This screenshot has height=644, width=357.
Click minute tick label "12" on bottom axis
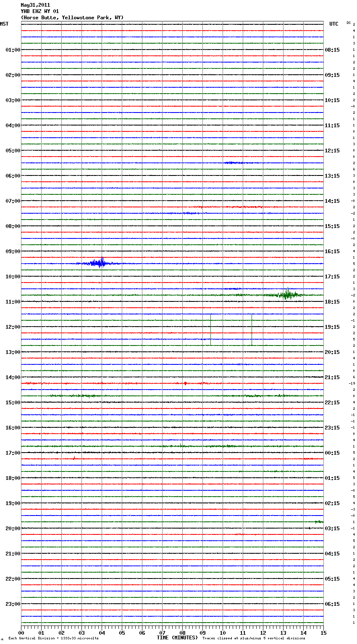point(263,633)
